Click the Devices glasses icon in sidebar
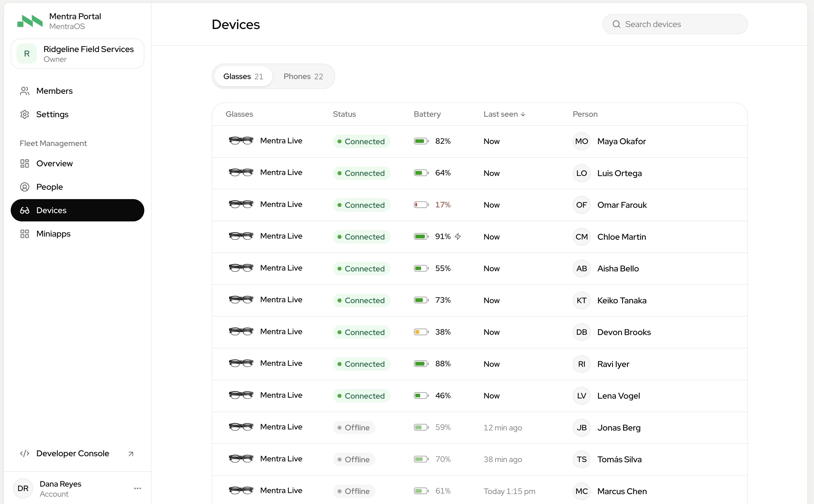814x504 pixels. point(25,210)
